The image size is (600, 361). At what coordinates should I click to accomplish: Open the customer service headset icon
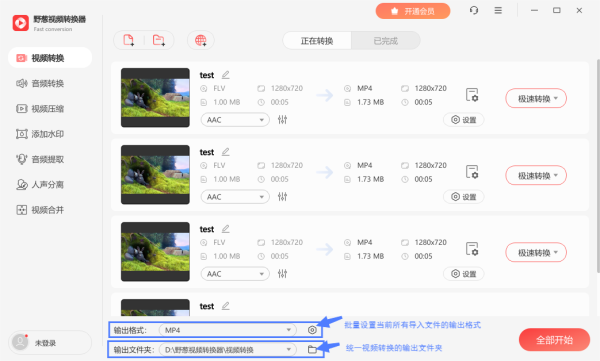pos(474,10)
